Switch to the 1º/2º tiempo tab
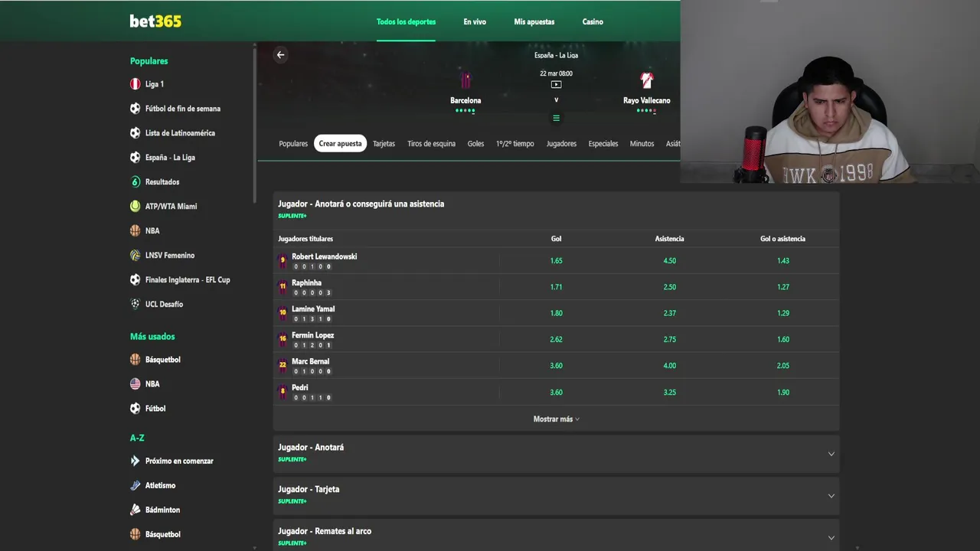The height and width of the screenshot is (551, 980). click(515, 144)
